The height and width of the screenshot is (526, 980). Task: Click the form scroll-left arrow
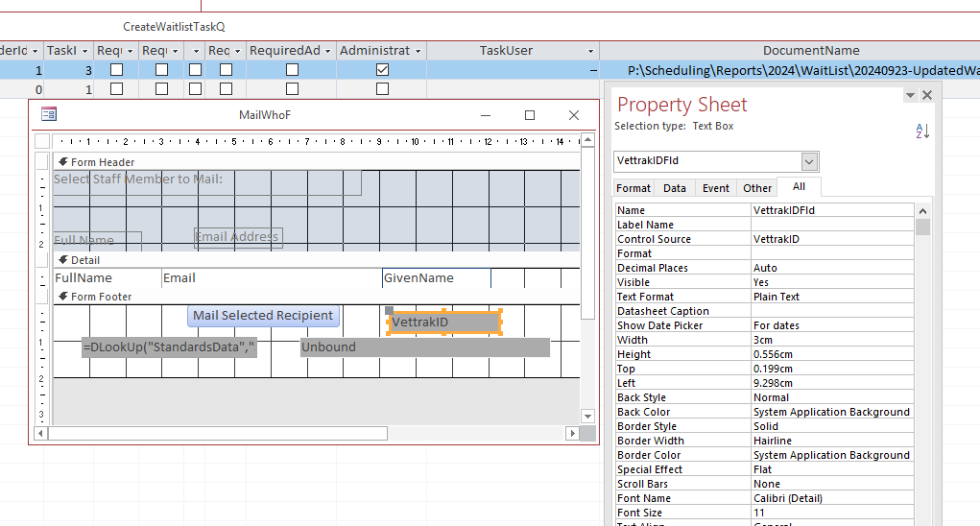(40, 433)
